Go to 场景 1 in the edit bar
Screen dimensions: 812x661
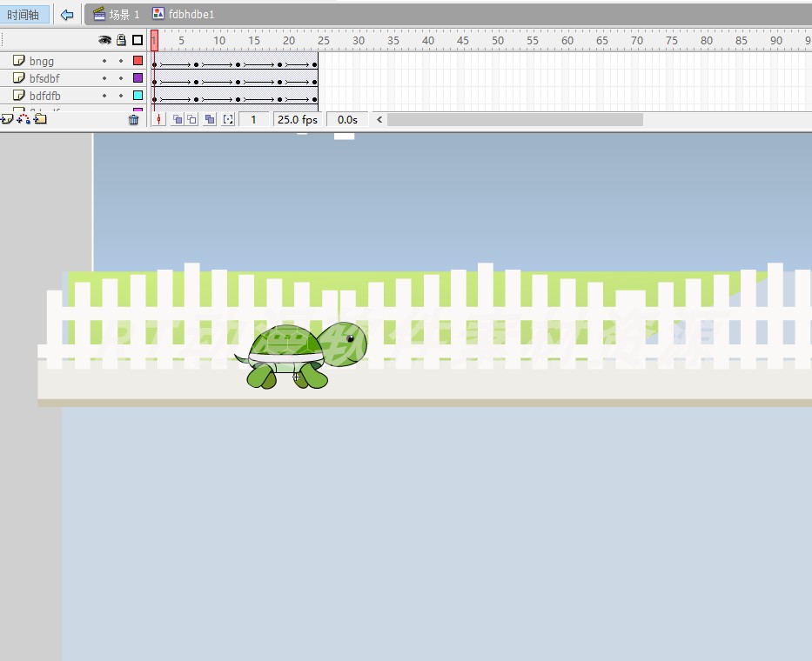point(124,15)
